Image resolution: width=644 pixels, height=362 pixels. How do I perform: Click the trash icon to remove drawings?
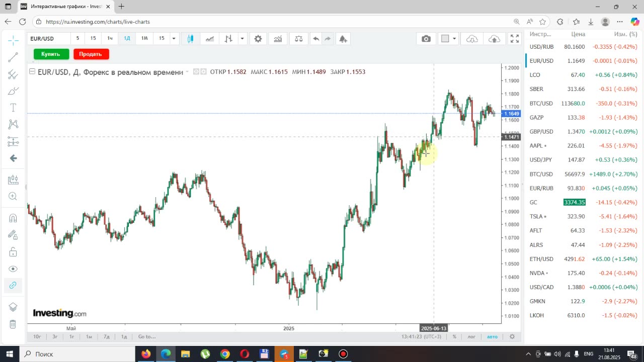tap(13, 324)
